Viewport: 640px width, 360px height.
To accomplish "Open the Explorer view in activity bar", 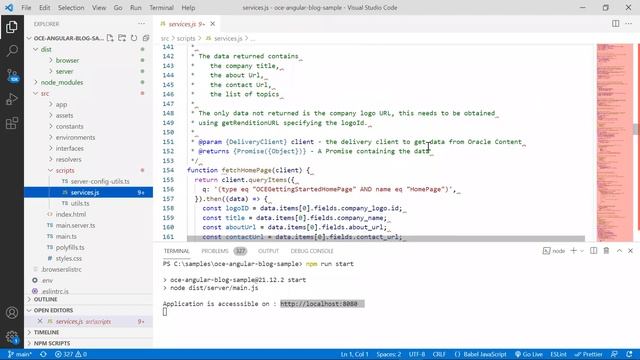I will click(12, 27).
